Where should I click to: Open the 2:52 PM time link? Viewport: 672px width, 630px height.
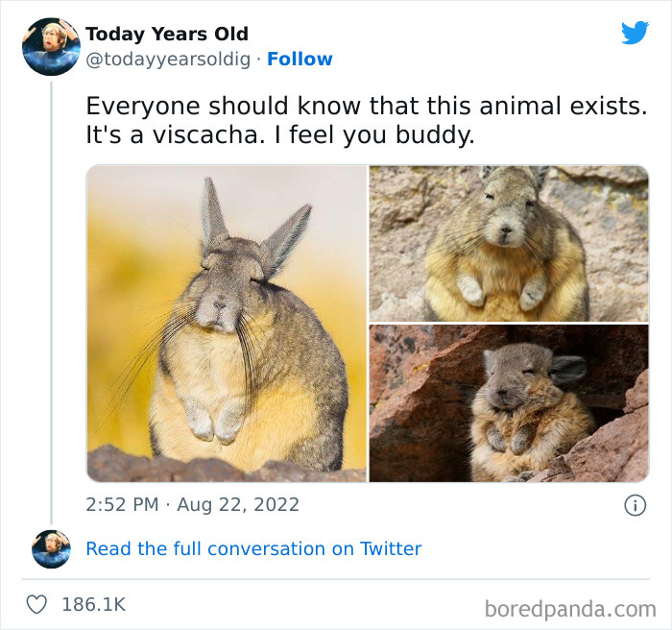click(x=122, y=504)
